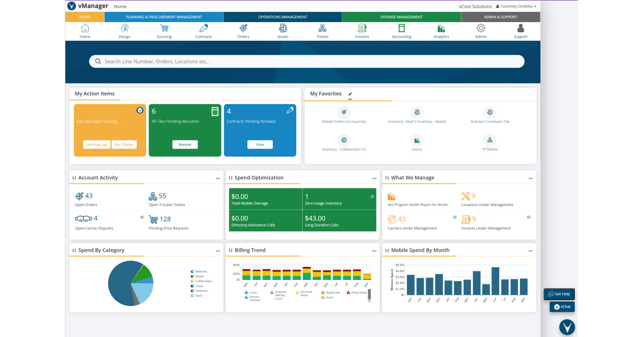Dismiss the Get vManager Training card
This screenshot has height=337, width=644.
point(140,111)
